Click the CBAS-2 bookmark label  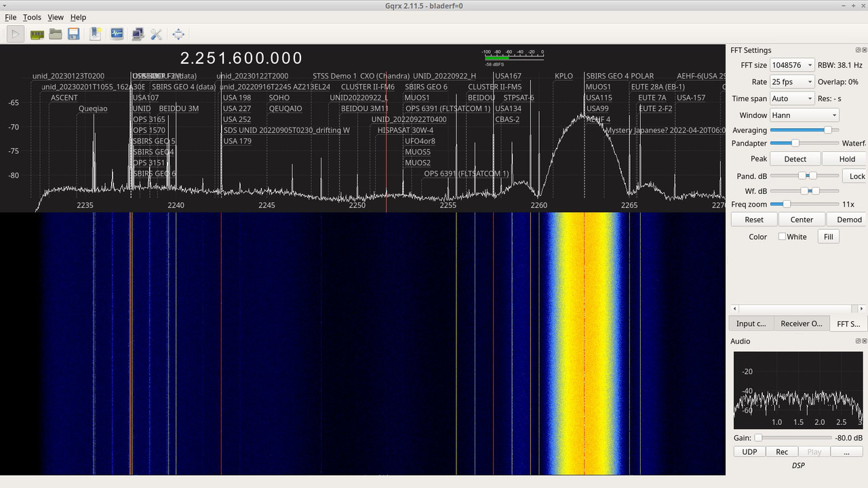[x=507, y=119]
